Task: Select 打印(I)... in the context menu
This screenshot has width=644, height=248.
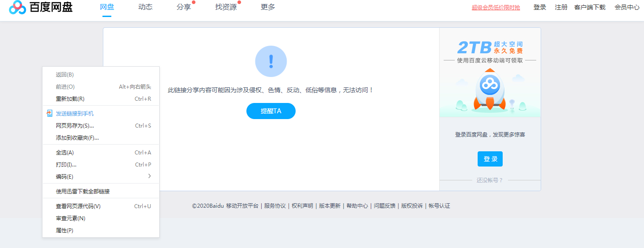Action: 101,165
